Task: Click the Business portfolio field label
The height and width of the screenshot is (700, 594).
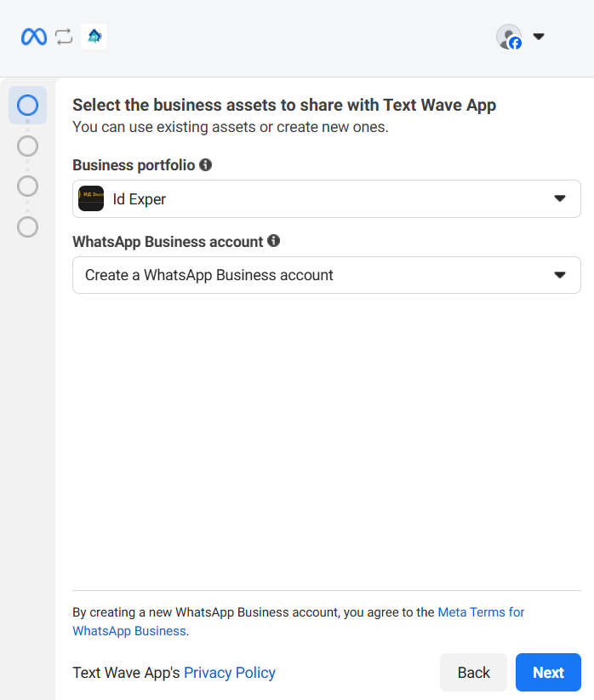Action: (134, 165)
